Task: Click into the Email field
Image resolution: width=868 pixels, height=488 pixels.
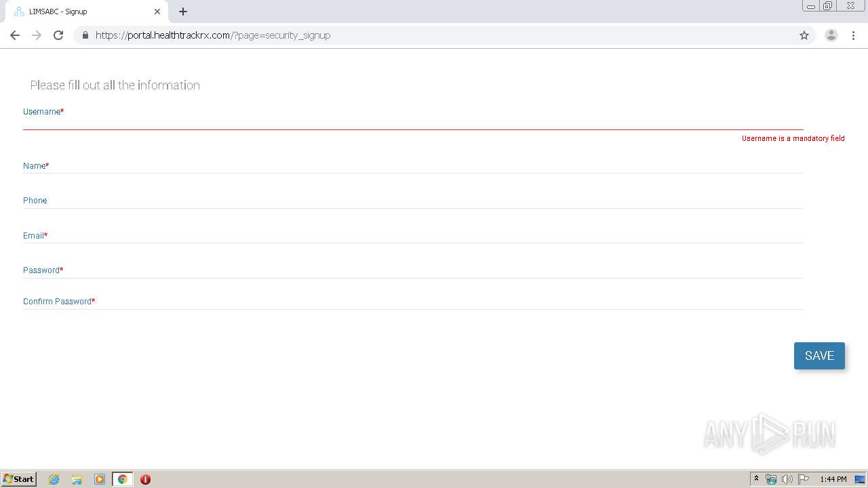Action: pyautogui.click(x=413, y=237)
